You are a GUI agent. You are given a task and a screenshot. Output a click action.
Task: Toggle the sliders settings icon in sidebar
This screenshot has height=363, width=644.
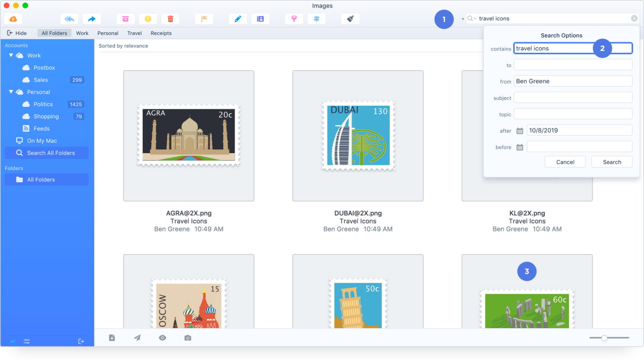27,342
